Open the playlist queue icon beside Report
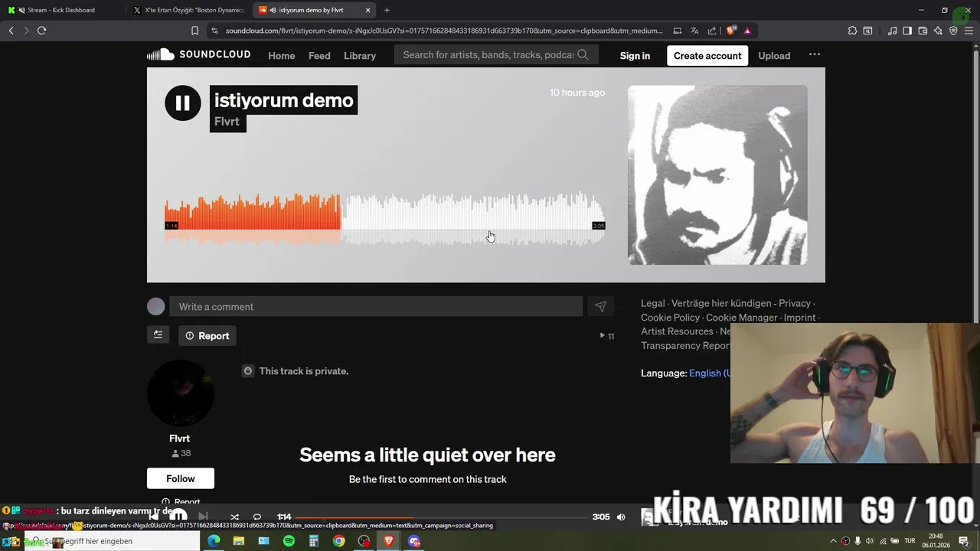980x551 pixels. tap(158, 335)
